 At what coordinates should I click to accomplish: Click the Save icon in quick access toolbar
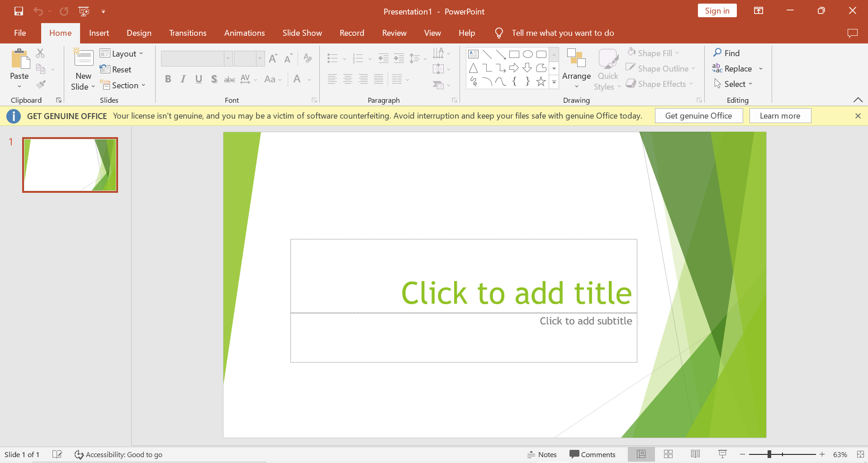point(19,11)
